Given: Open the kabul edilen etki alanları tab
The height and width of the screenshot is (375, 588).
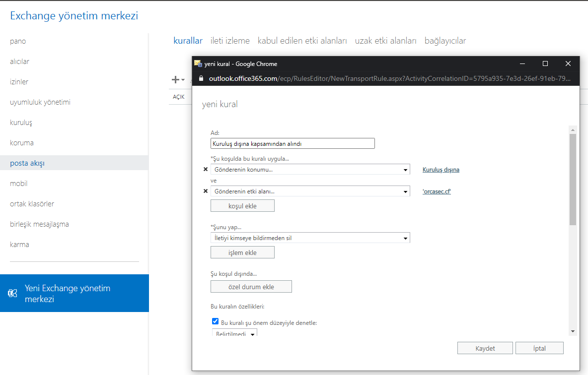Looking at the screenshot, I should click(302, 41).
